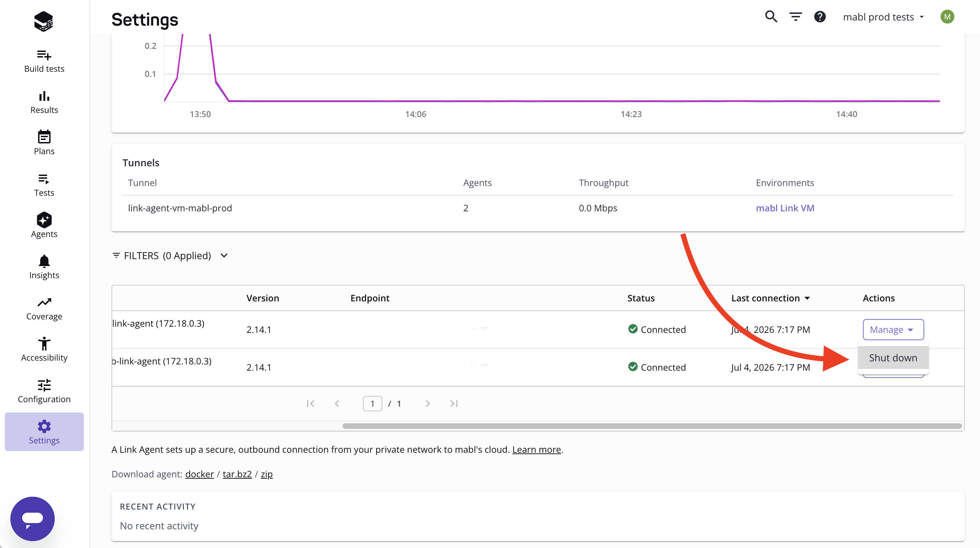The image size is (980, 548).
Task: Open the Accessibility section
Action: [x=44, y=350]
